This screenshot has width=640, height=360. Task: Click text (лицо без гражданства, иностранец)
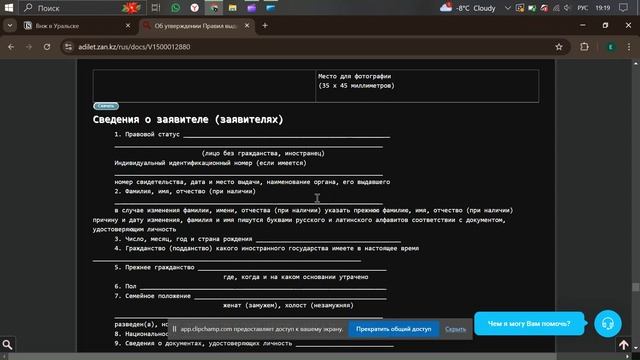[263, 153]
